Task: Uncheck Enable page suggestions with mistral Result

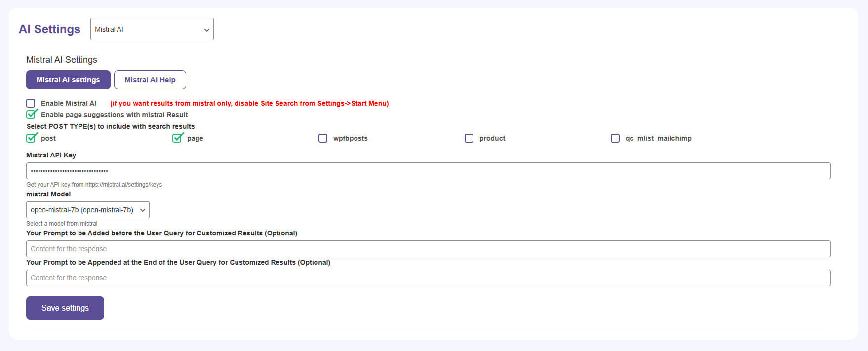Action: 31,115
